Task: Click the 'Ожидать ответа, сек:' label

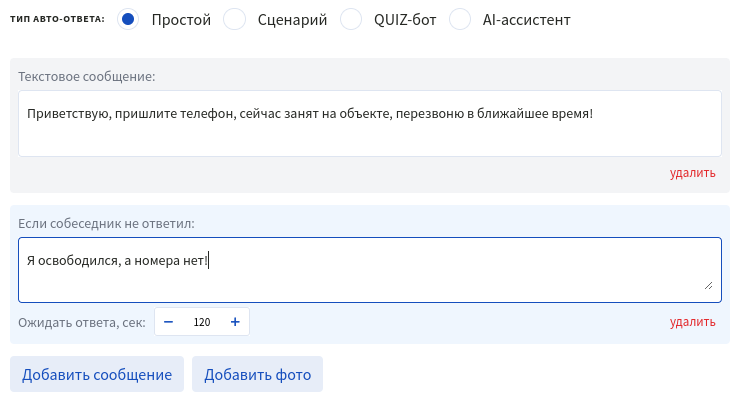Action: [x=82, y=322]
